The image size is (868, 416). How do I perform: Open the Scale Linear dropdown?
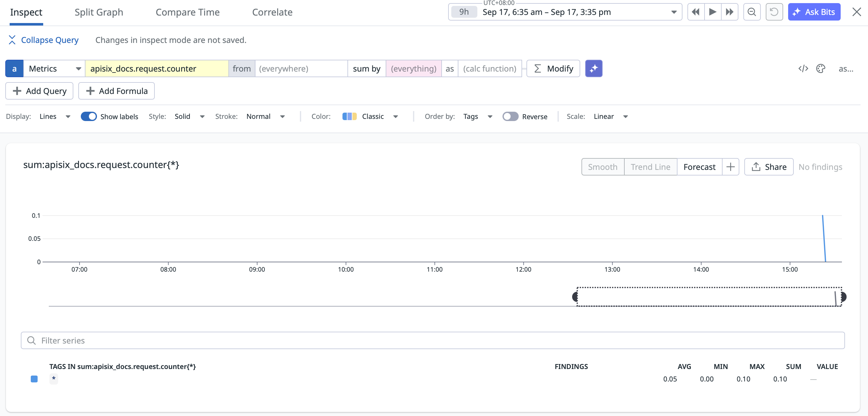pos(611,116)
